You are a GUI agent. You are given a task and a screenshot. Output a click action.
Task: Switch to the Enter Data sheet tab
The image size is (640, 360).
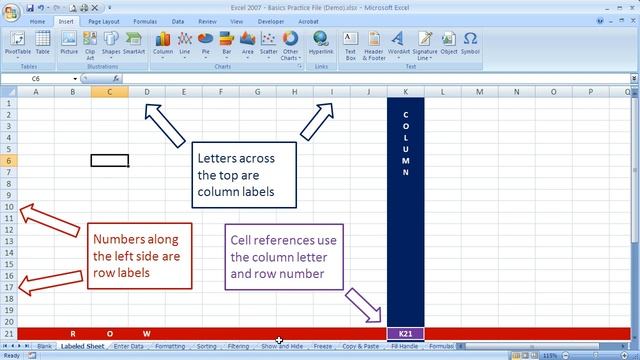click(x=128, y=346)
